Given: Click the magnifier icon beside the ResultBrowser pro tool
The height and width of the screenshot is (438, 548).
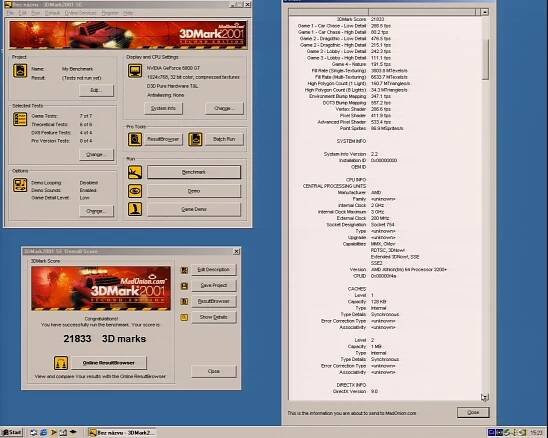Looking at the screenshot, I should point(135,139).
